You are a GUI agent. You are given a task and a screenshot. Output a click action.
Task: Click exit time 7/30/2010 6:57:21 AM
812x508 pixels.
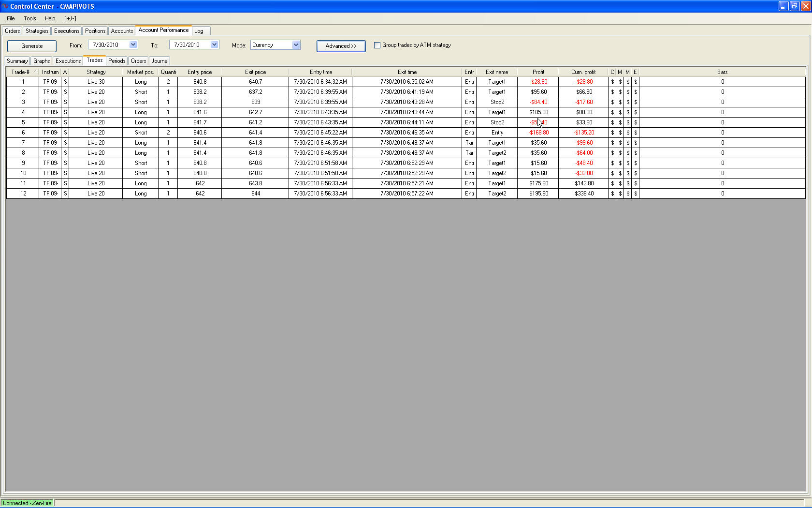pyautogui.click(x=407, y=183)
